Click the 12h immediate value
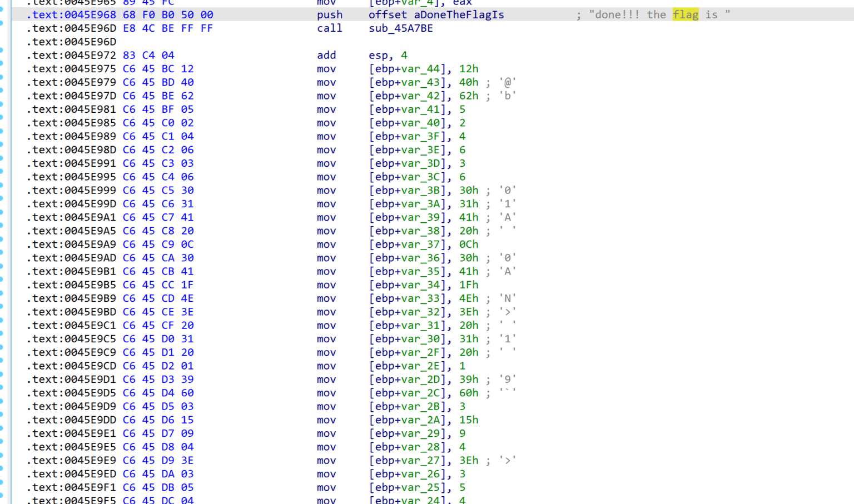This screenshot has width=854, height=504. 469,69
